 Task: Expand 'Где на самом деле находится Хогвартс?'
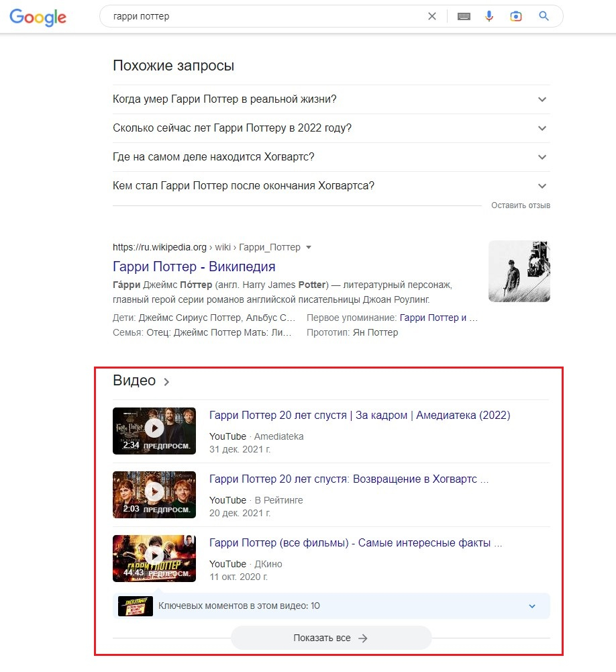point(331,157)
